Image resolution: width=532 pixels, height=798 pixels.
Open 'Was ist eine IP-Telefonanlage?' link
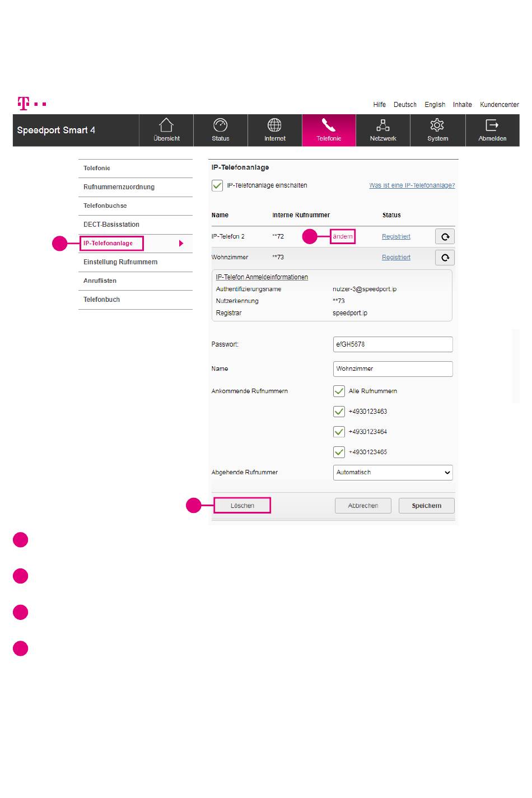(x=412, y=185)
